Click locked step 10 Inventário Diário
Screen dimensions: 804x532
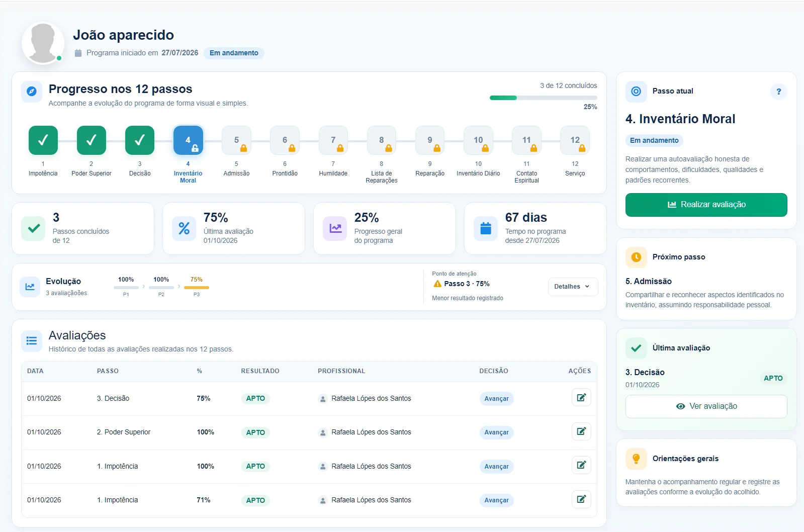478,140
